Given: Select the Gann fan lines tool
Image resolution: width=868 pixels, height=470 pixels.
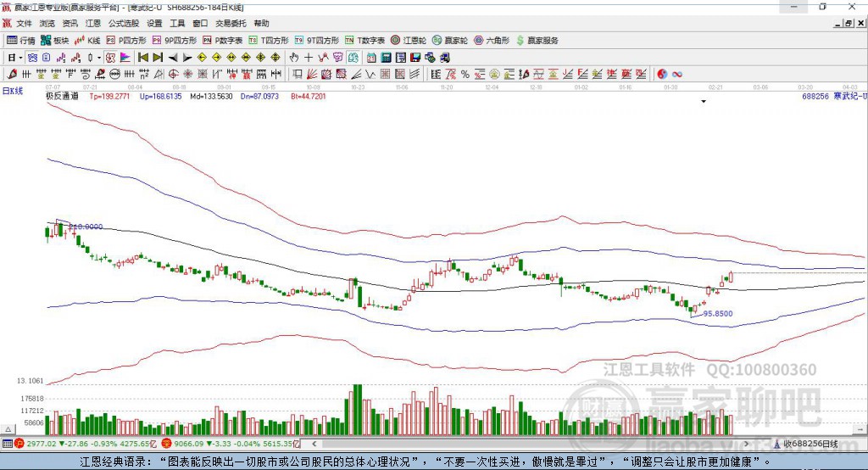Looking at the screenshot, I should tap(312, 74).
